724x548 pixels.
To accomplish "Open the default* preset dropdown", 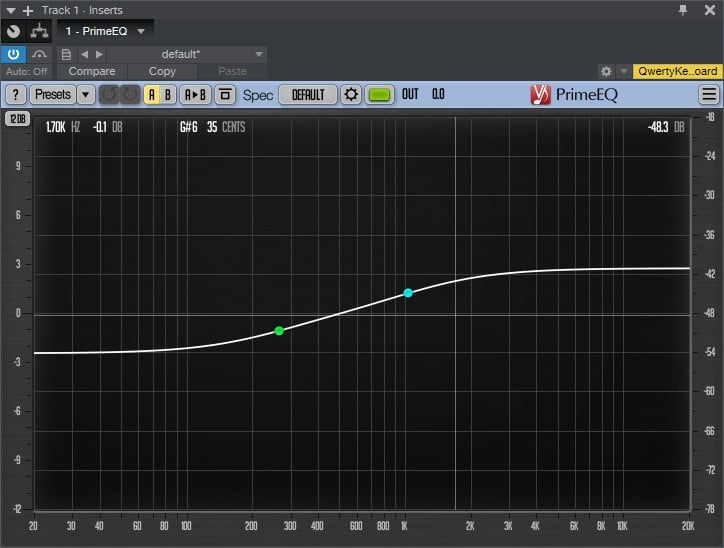I will 187,54.
